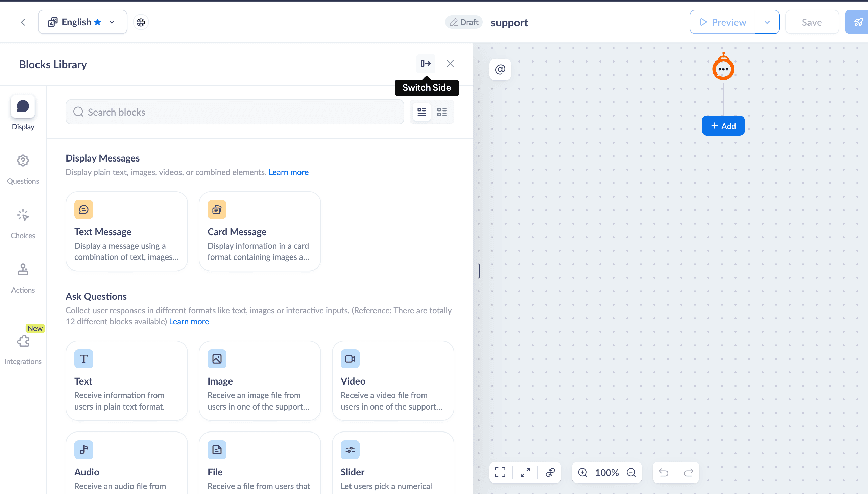This screenshot has width=868, height=494.
Task: Switch to compact list view toggle
Action: point(442,112)
